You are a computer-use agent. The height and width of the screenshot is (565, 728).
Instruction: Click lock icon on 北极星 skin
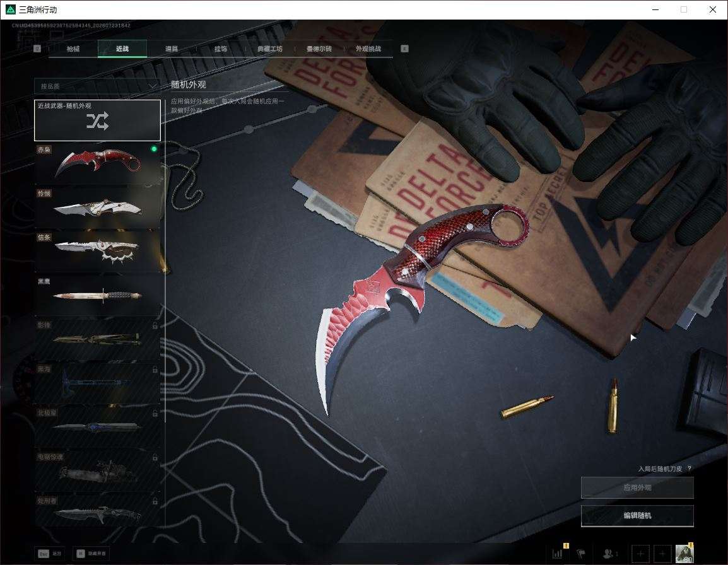point(155,413)
